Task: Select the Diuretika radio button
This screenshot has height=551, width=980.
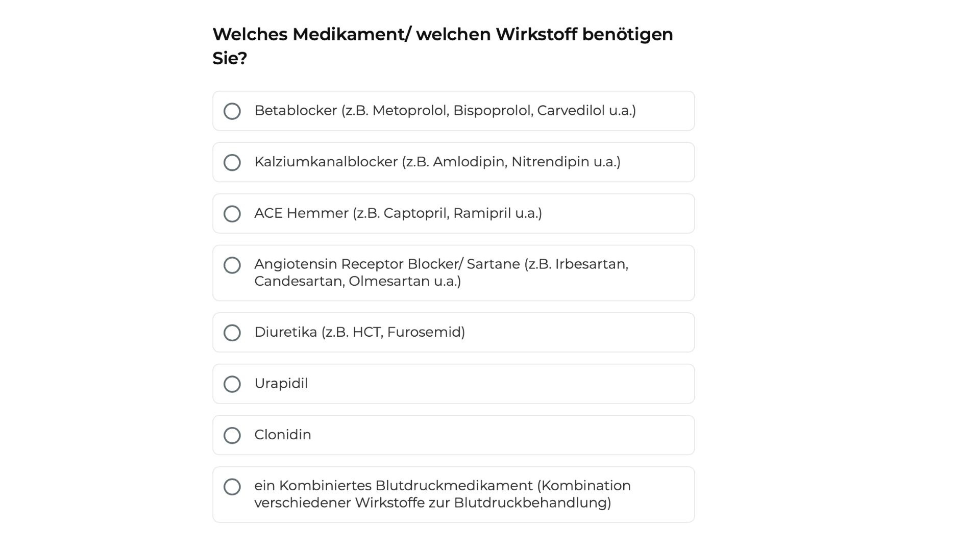Action: (x=232, y=333)
